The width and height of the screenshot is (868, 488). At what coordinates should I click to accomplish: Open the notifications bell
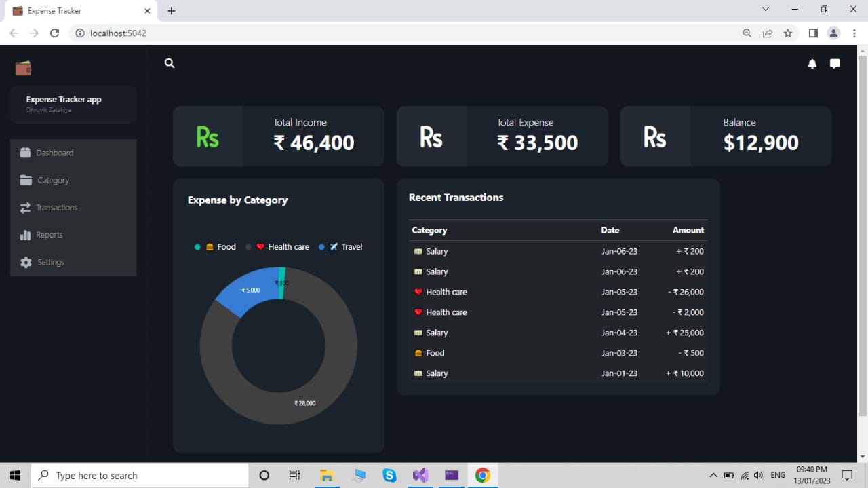(x=812, y=63)
